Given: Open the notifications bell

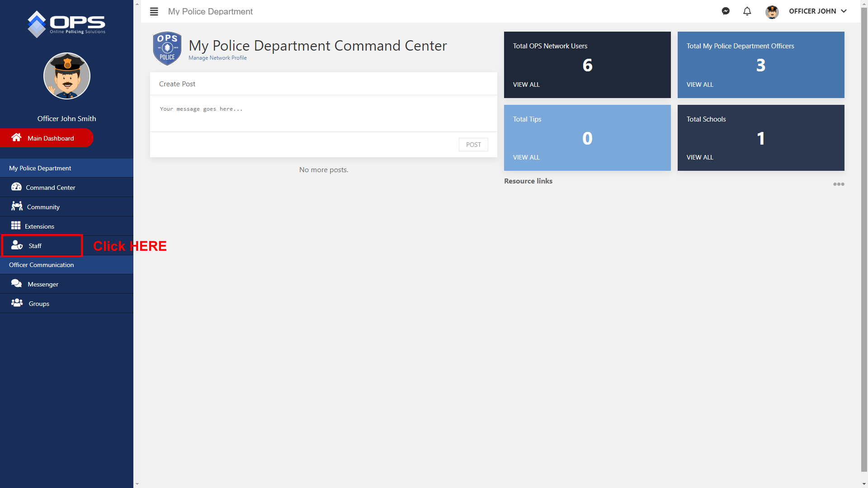Looking at the screenshot, I should [x=747, y=11].
